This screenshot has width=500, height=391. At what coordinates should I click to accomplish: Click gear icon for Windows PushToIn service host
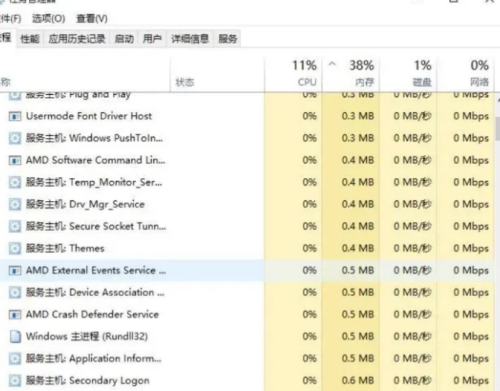(x=15, y=138)
